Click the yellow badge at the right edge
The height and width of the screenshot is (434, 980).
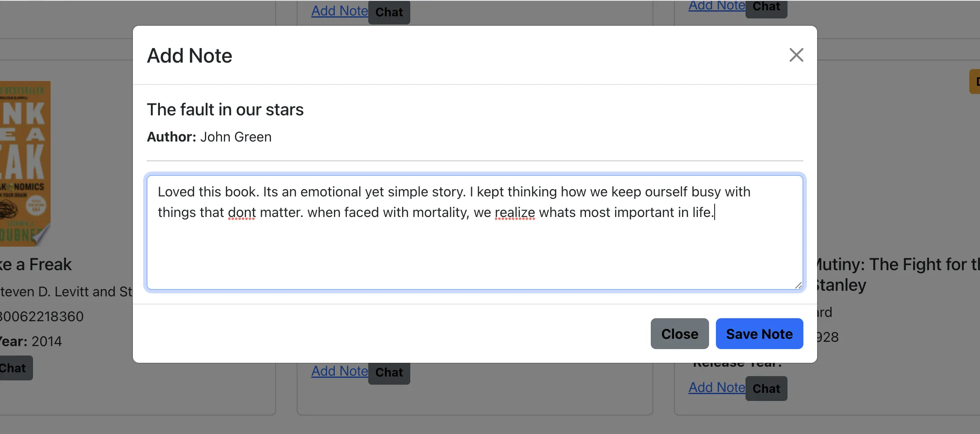[975, 81]
